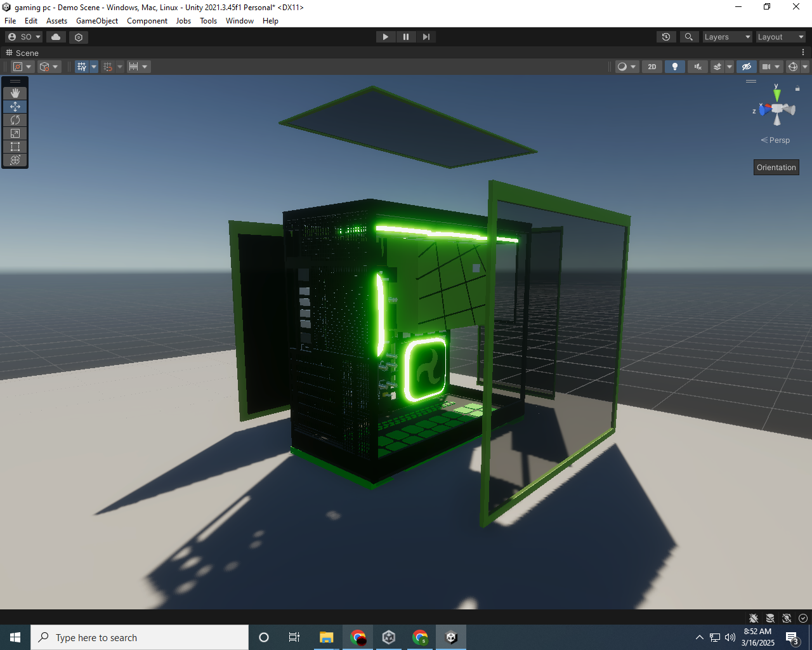
Task: Select the Scene tab
Action: tap(22, 53)
